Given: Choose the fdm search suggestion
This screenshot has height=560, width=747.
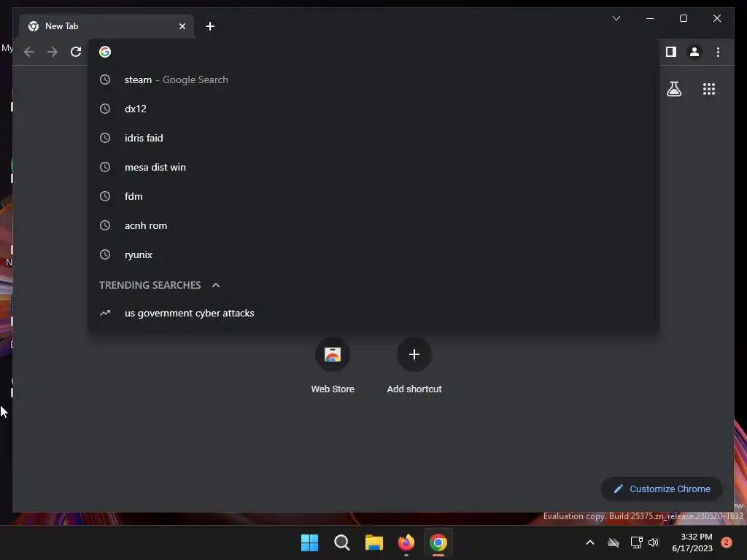Looking at the screenshot, I should (x=373, y=196).
